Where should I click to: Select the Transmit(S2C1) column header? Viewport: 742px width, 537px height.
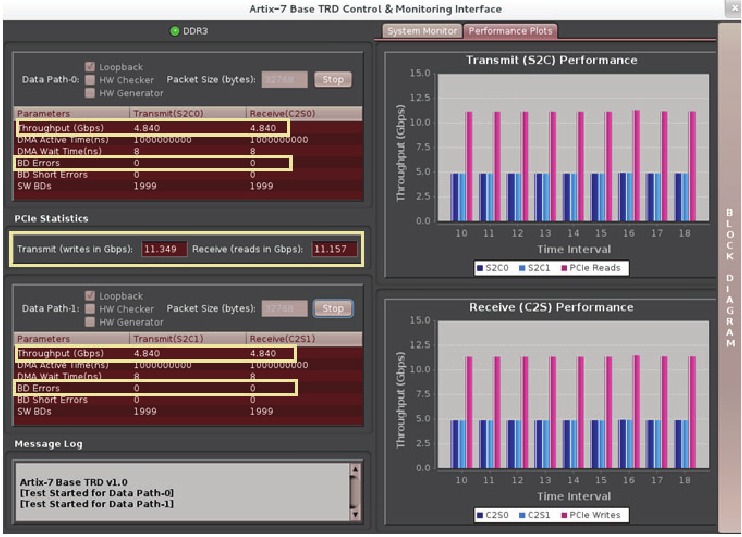[187, 339]
